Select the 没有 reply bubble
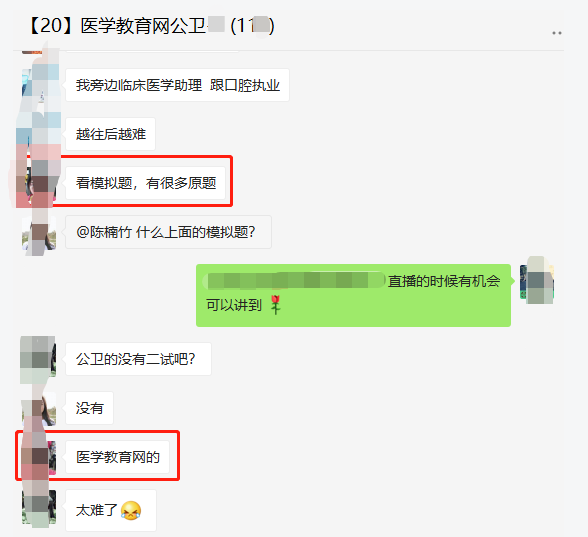This screenshot has height=537, width=588. pyautogui.click(x=89, y=408)
